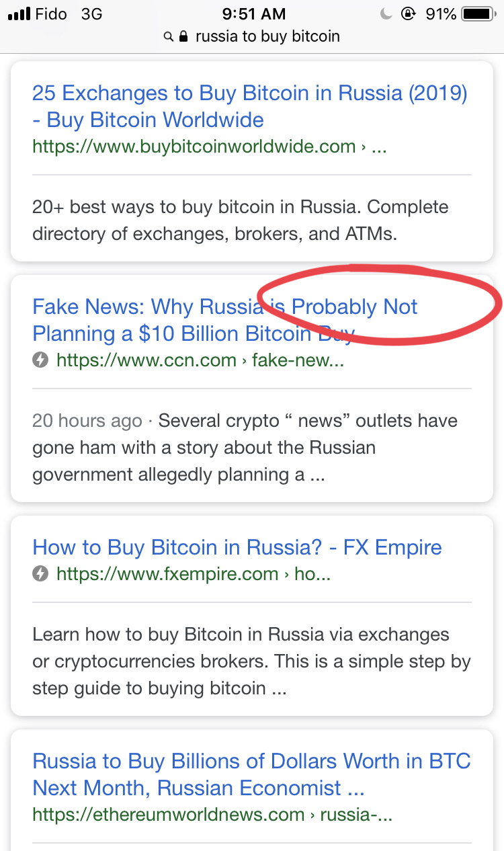Viewport: 504px width, 851px height.
Task: Tap the 'russia to buy bitcoin' address bar
Action: click(267, 36)
